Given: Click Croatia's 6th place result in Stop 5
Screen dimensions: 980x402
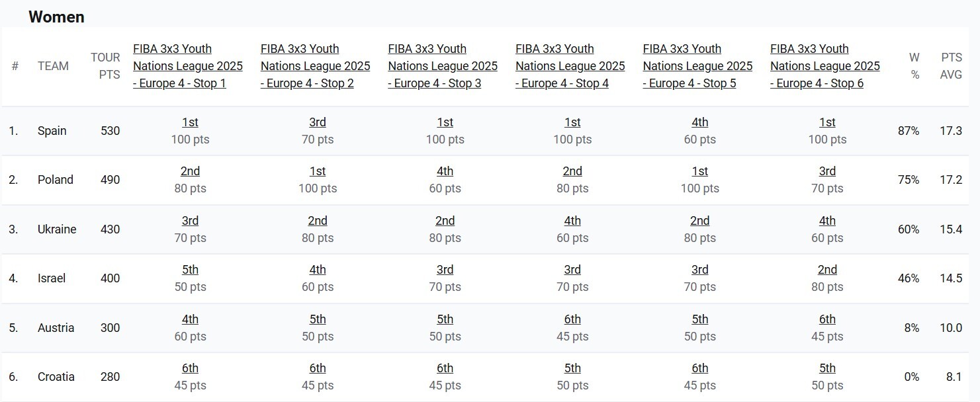Looking at the screenshot, I should point(700,368).
